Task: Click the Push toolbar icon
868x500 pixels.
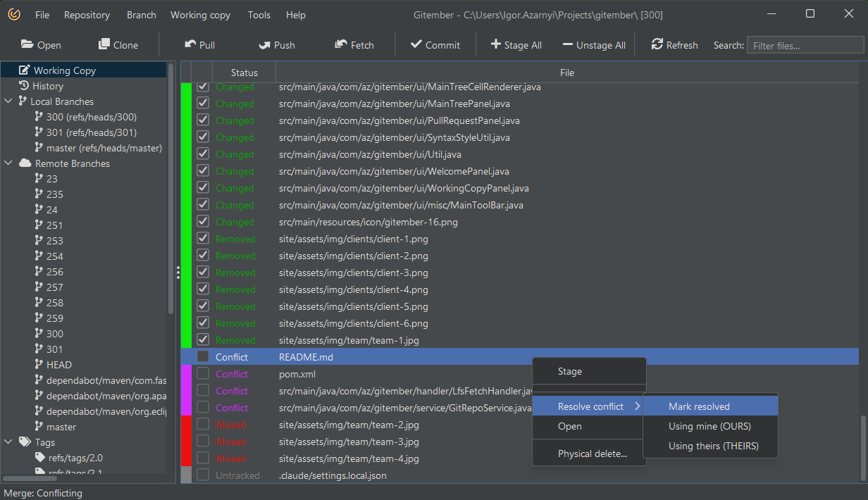Action: point(265,44)
